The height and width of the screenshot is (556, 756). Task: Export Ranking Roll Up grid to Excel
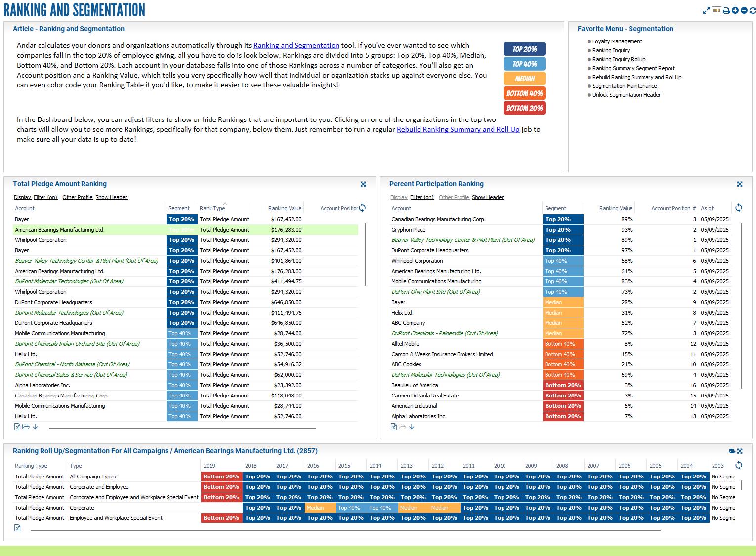coord(17,528)
